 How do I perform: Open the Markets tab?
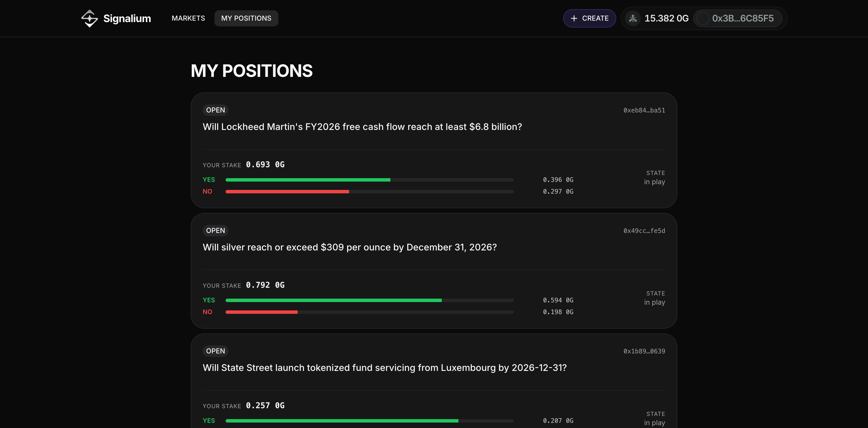188,18
